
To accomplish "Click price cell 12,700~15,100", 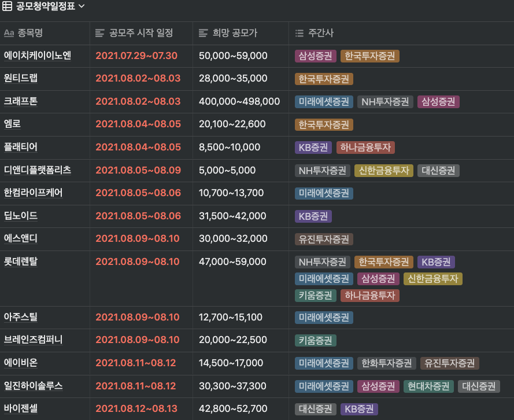I will pyautogui.click(x=231, y=317).
